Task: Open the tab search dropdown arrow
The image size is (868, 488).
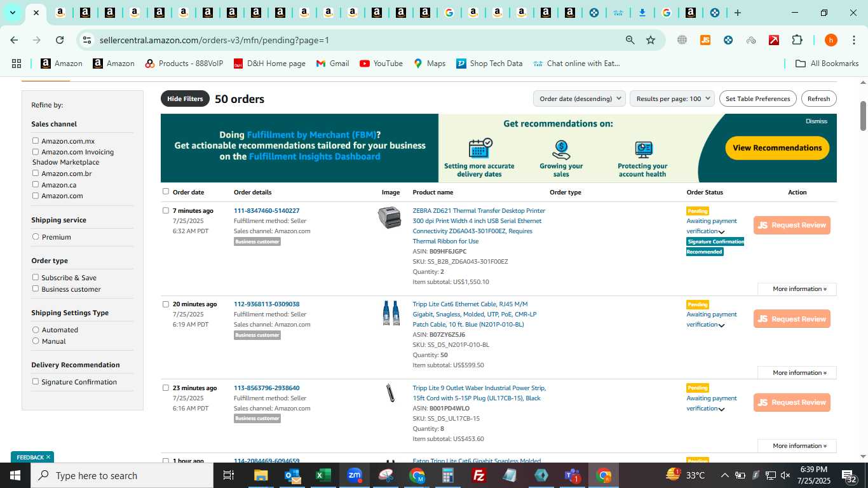Action: click(12, 13)
